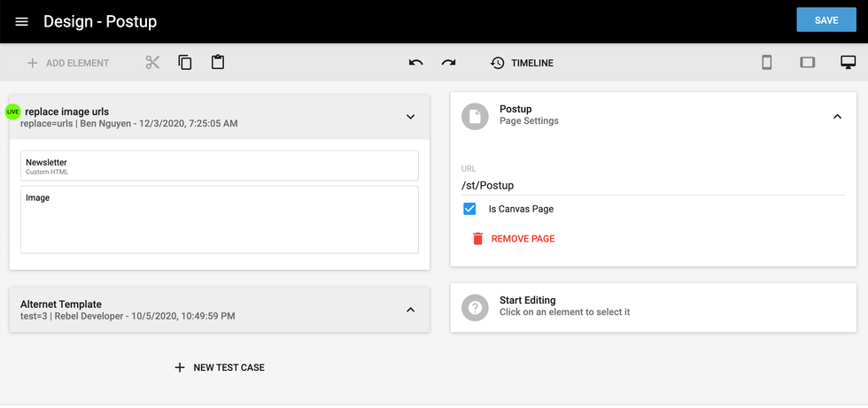Switch to mobile phone preview
Image resolution: width=868 pixels, height=408 pixels.
767,63
